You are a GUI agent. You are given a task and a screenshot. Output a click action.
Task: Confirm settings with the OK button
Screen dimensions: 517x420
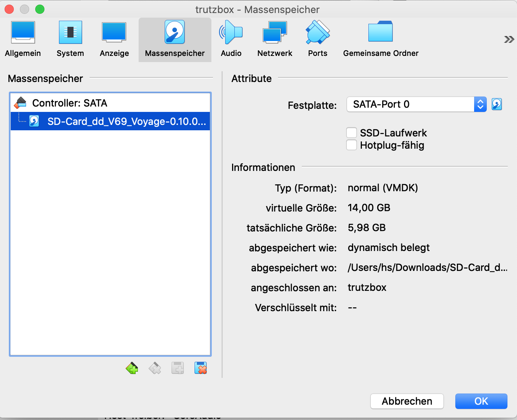[481, 401]
